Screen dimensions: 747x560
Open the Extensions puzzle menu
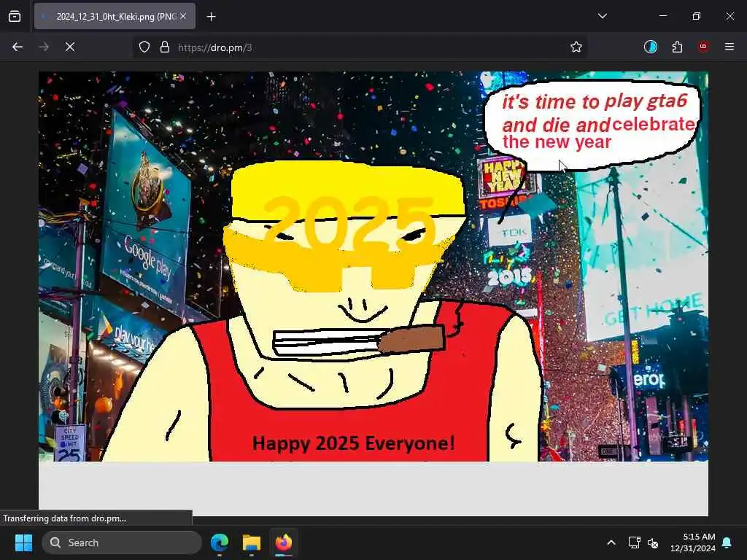pyautogui.click(x=677, y=47)
